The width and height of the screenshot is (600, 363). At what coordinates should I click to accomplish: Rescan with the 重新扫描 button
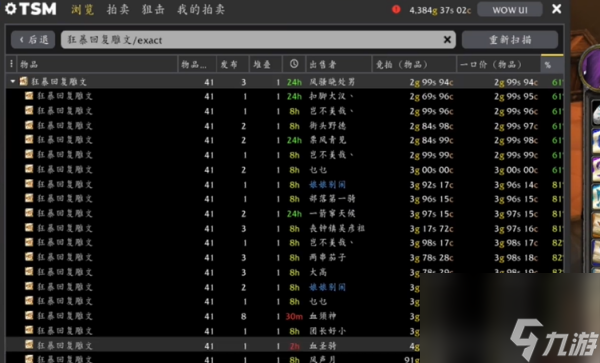click(510, 39)
